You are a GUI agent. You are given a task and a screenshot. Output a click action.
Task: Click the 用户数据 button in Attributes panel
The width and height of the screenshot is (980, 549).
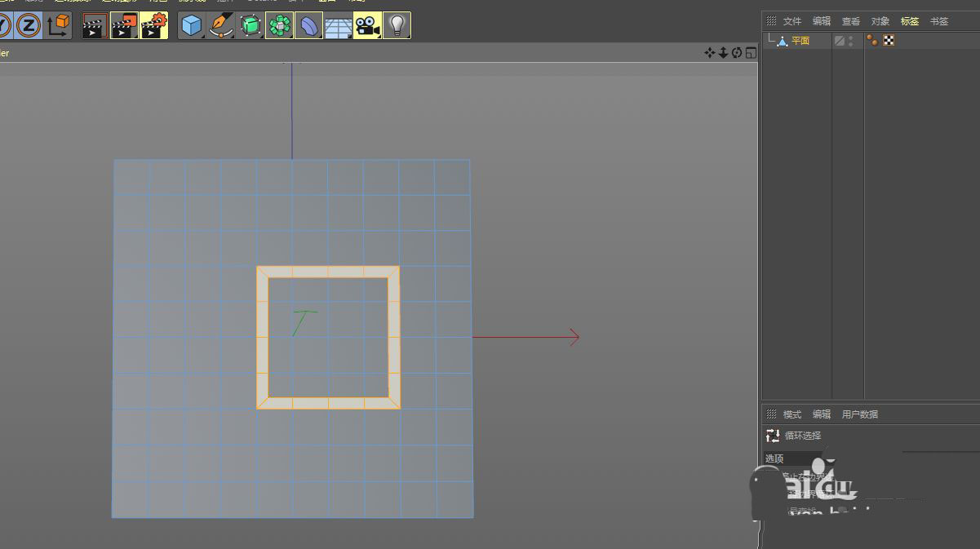(x=860, y=414)
